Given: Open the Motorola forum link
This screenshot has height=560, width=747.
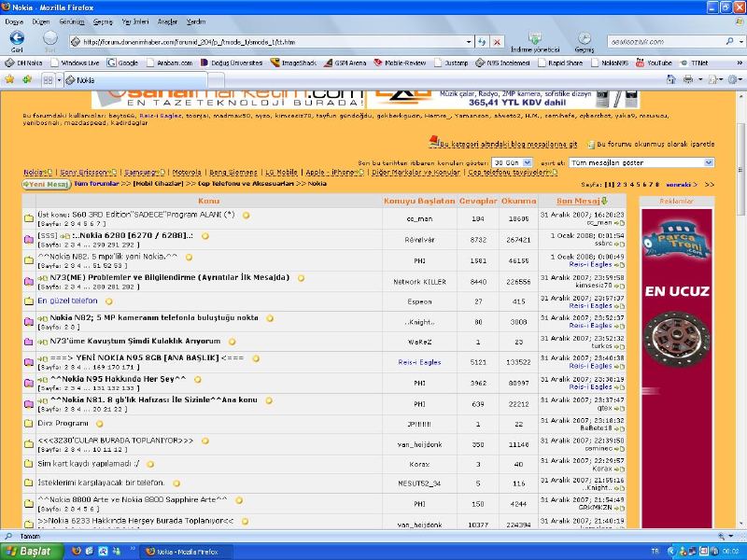Looking at the screenshot, I should click(x=187, y=173).
